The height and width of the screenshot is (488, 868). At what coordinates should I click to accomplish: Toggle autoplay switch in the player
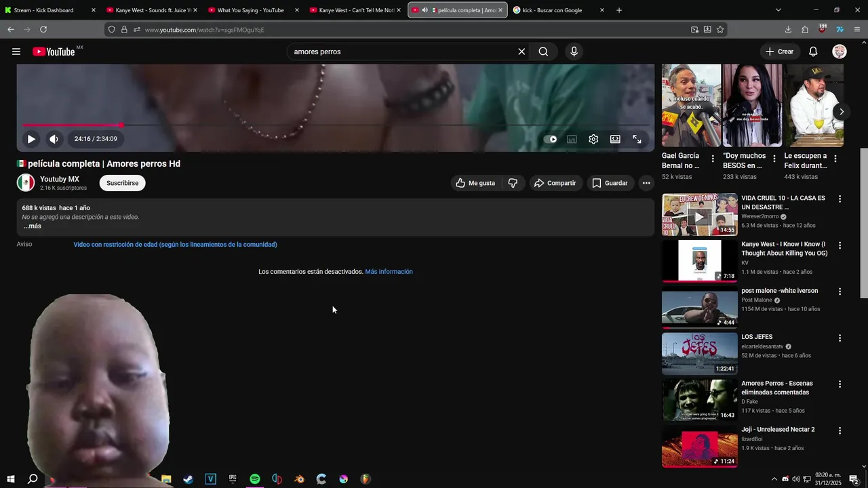(x=550, y=139)
